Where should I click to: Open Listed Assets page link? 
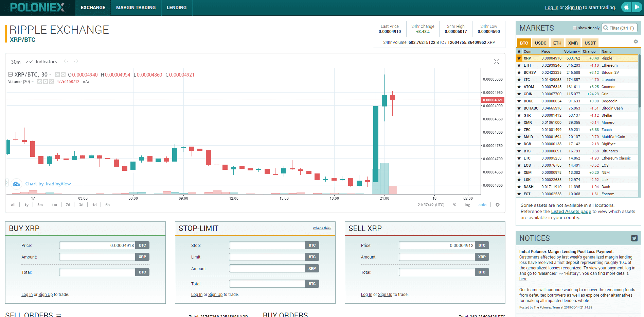[x=571, y=212]
